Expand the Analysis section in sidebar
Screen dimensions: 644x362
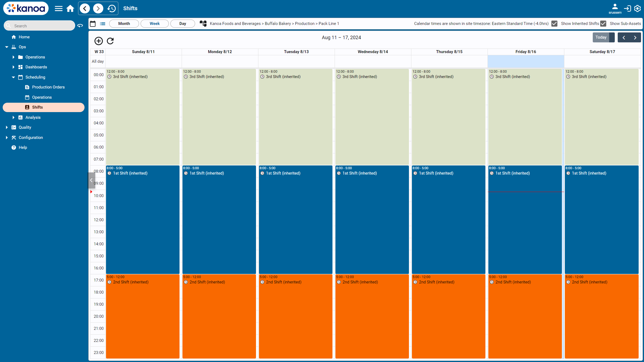click(x=13, y=117)
